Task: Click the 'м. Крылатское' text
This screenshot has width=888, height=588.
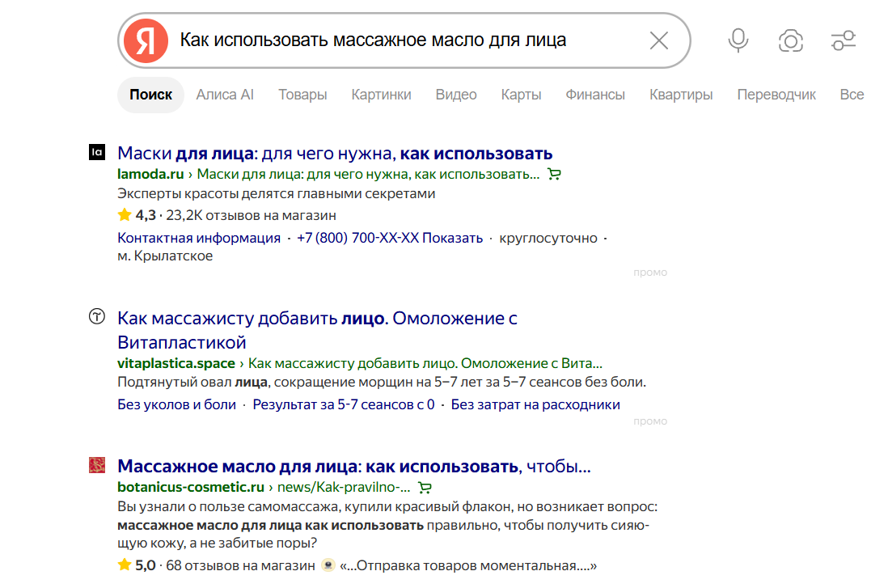Action: click(x=165, y=256)
